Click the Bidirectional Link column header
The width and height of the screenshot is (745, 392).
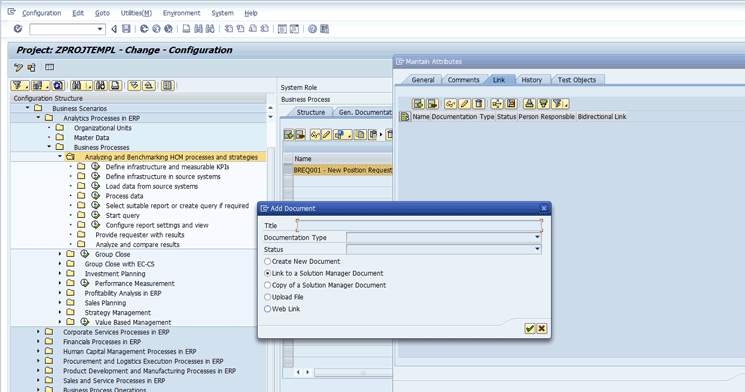[x=602, y=116]
